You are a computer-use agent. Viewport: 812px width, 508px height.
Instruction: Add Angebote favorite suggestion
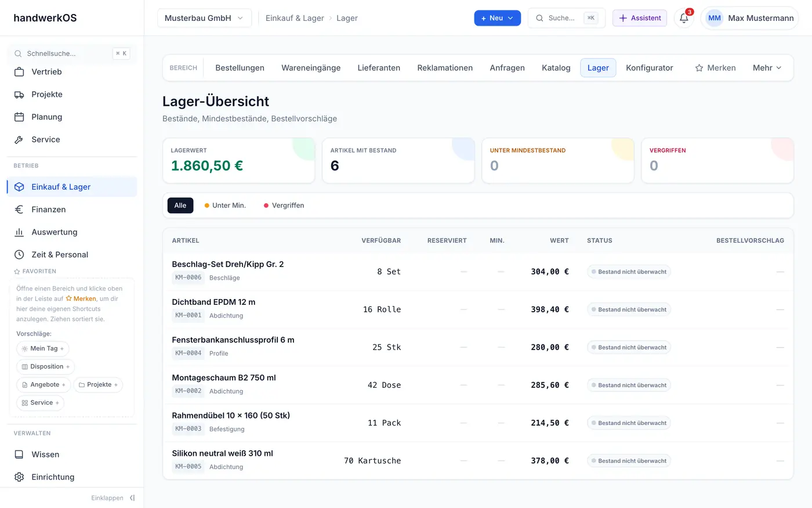[43, 385]
